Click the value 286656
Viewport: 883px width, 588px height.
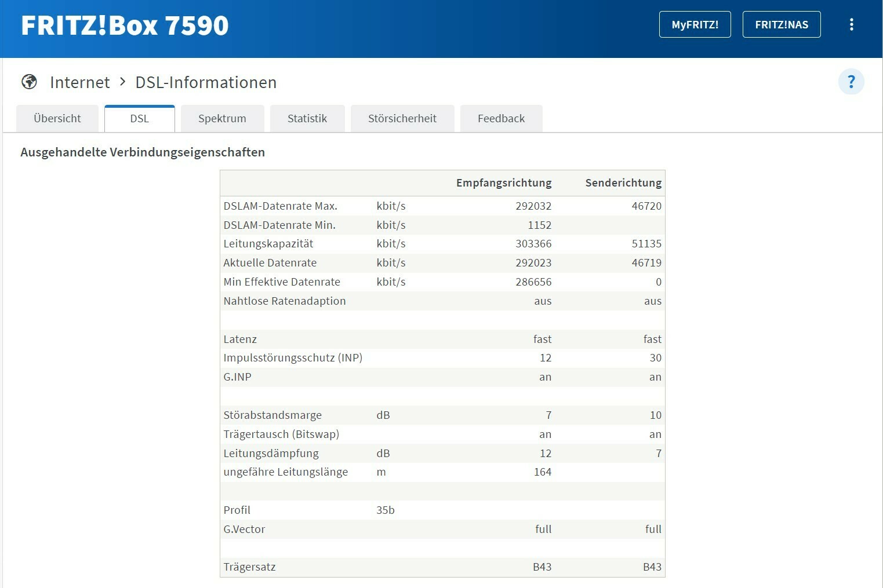point(533,282)
